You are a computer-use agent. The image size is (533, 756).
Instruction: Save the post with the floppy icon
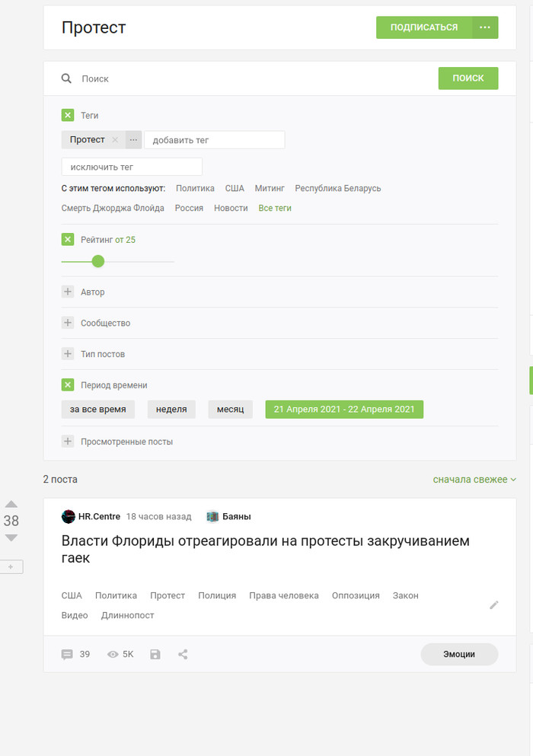coord(155,654)
